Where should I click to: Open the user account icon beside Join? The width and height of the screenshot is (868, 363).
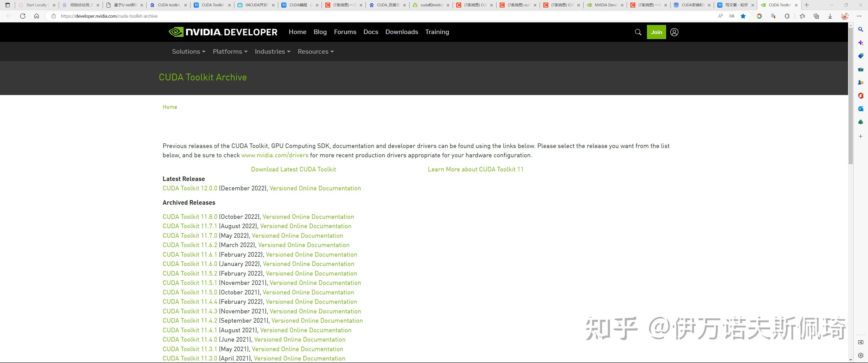point(674,32)
